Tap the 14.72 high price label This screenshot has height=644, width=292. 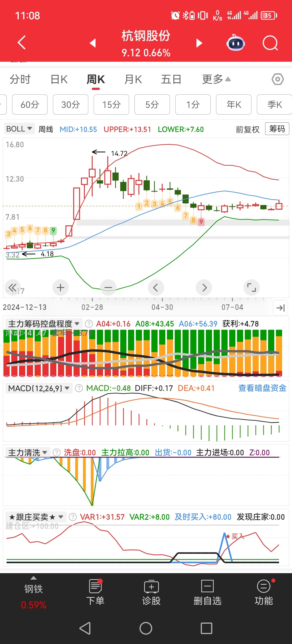[x=119, y=153]
